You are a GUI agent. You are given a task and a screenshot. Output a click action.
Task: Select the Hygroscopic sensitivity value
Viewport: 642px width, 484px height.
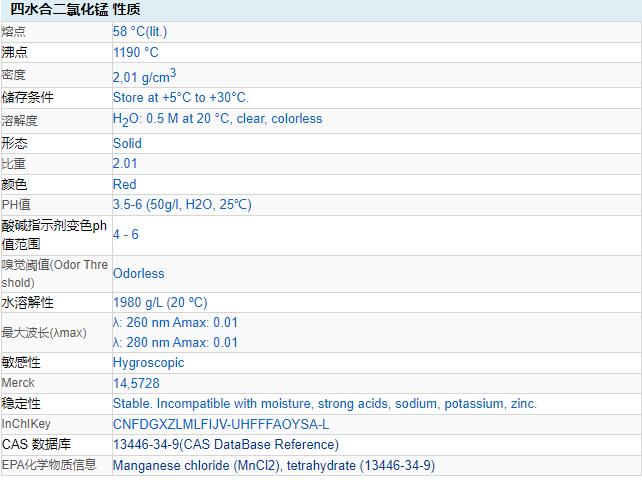[149, 363]
